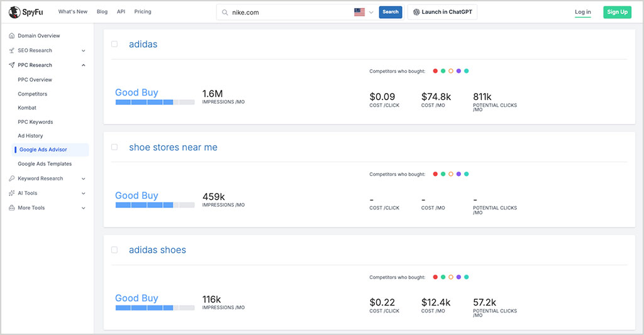Click the ChatGPT logo icon

[x=416, y=12]
